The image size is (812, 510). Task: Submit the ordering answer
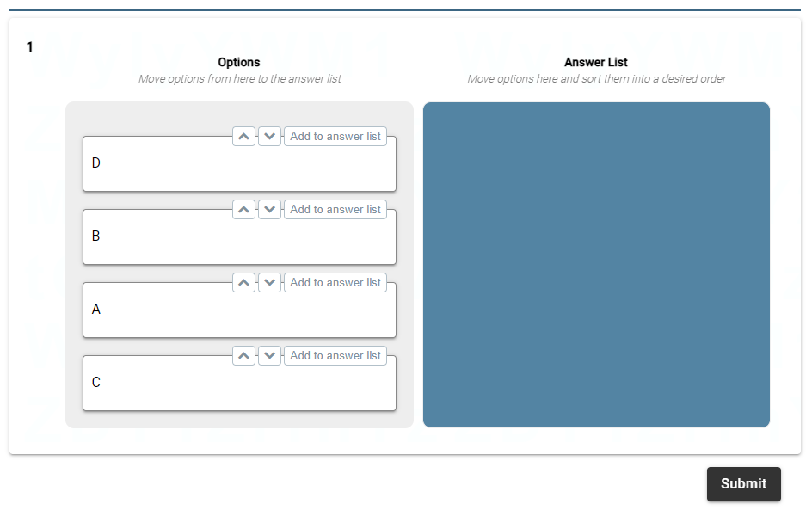743,484
